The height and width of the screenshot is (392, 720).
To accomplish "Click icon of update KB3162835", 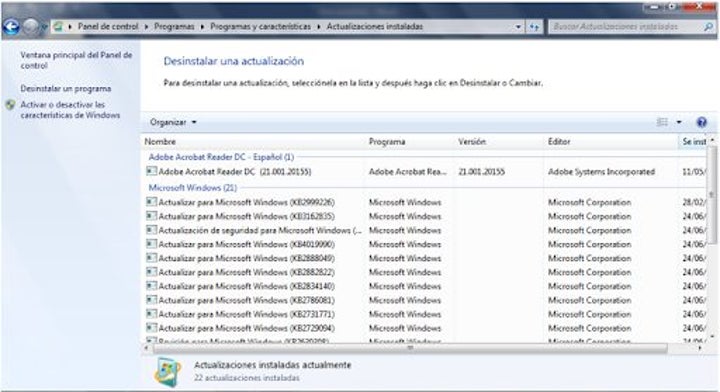I will click(x=151, y=216).
